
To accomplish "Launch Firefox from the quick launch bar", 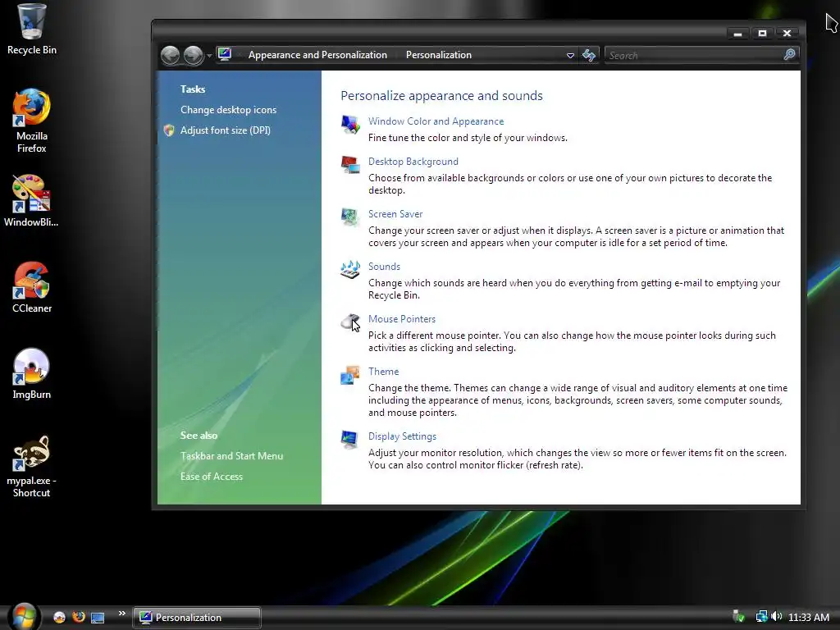I will point(79,617).
